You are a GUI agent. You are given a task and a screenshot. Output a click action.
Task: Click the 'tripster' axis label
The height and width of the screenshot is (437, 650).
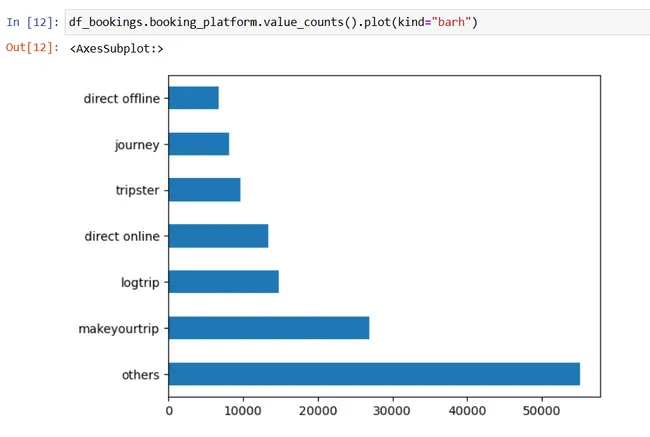[x=137, y=191]
